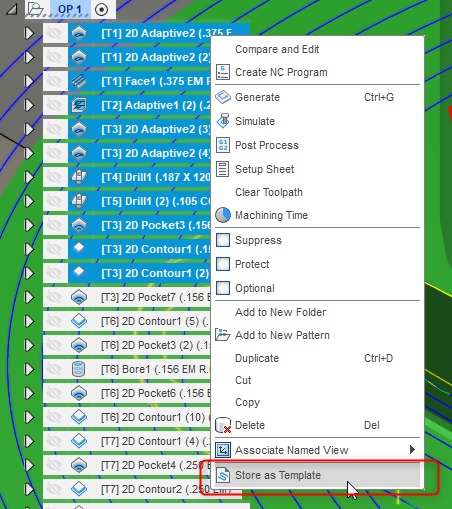
Task: Click the Associate Named View icon
Action: pyautogui.click(x=223, y=450)
